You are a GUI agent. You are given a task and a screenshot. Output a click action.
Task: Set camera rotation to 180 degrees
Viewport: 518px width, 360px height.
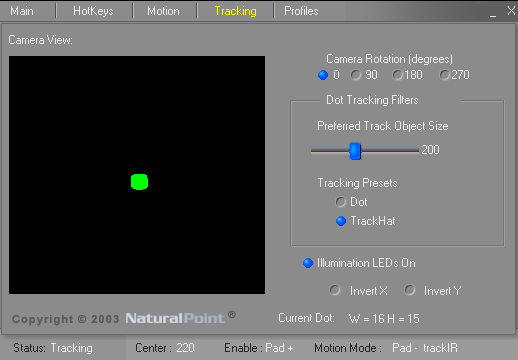tap(398, 75)
